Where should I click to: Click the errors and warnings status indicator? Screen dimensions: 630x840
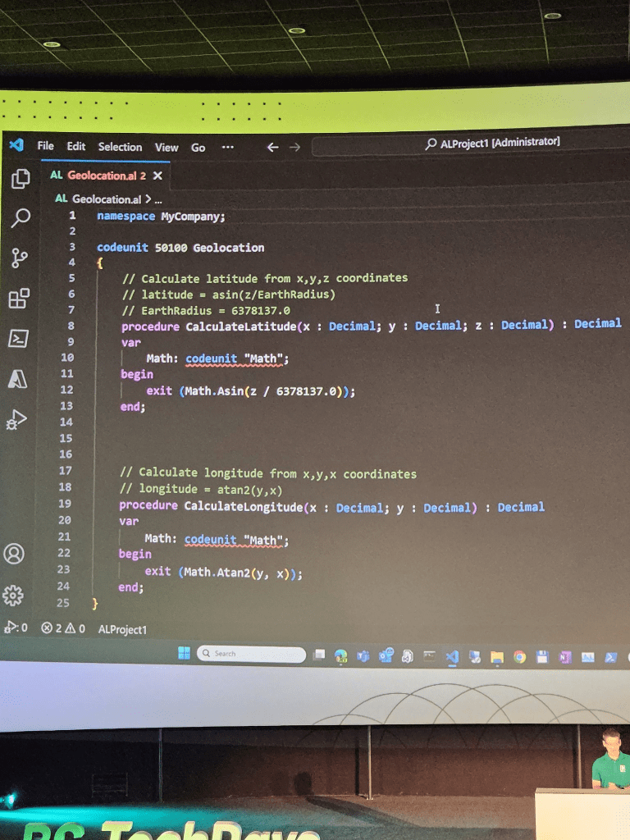point(62,628)
